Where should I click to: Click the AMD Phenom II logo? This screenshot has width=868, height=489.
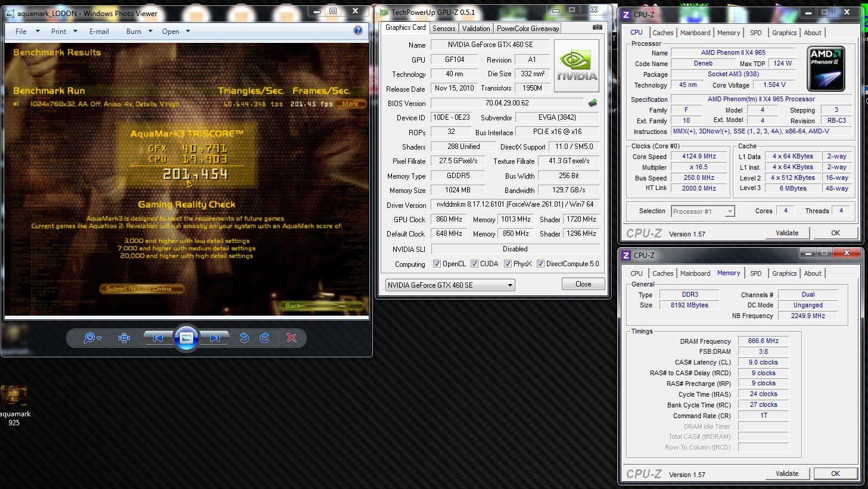[826, 69]
